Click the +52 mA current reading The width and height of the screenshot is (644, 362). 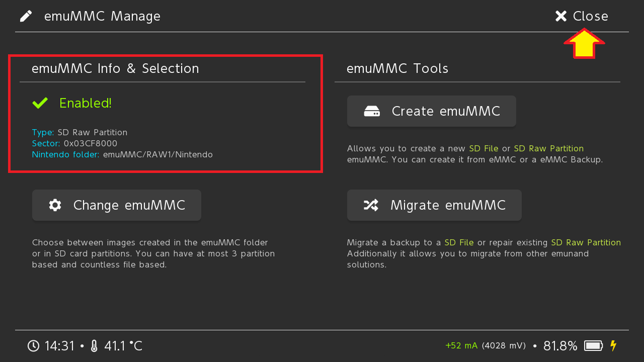click(461, 346)
